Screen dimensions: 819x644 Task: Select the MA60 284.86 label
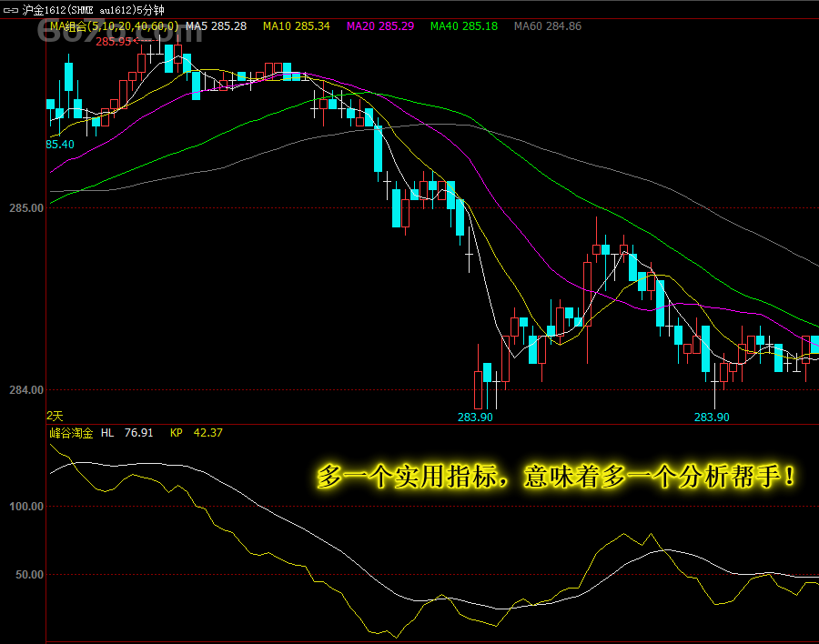point(548,26)
